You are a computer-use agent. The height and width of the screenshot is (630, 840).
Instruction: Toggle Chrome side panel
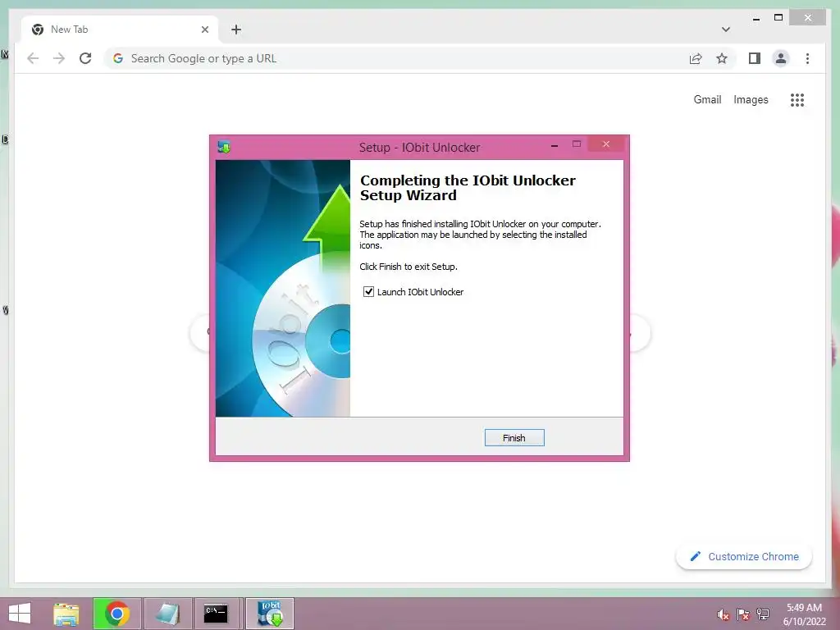pyautogui.click(x=755, y=58)
